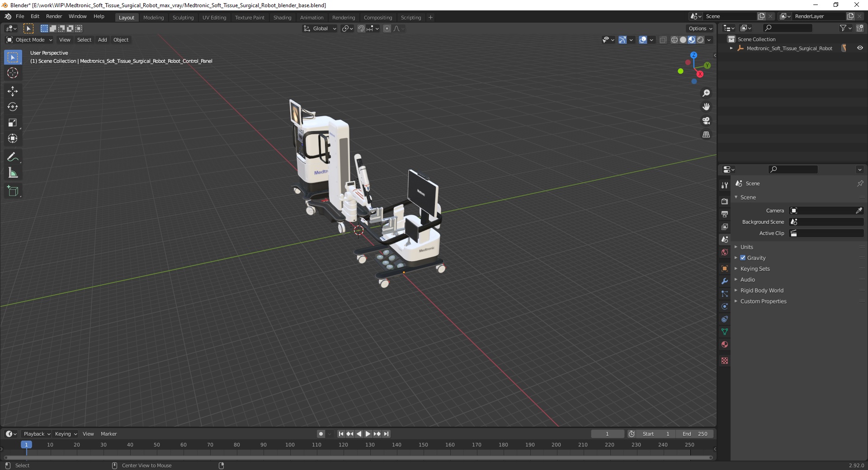
Task: Expand the Rigid Body World panel
Action: (762, 290)
